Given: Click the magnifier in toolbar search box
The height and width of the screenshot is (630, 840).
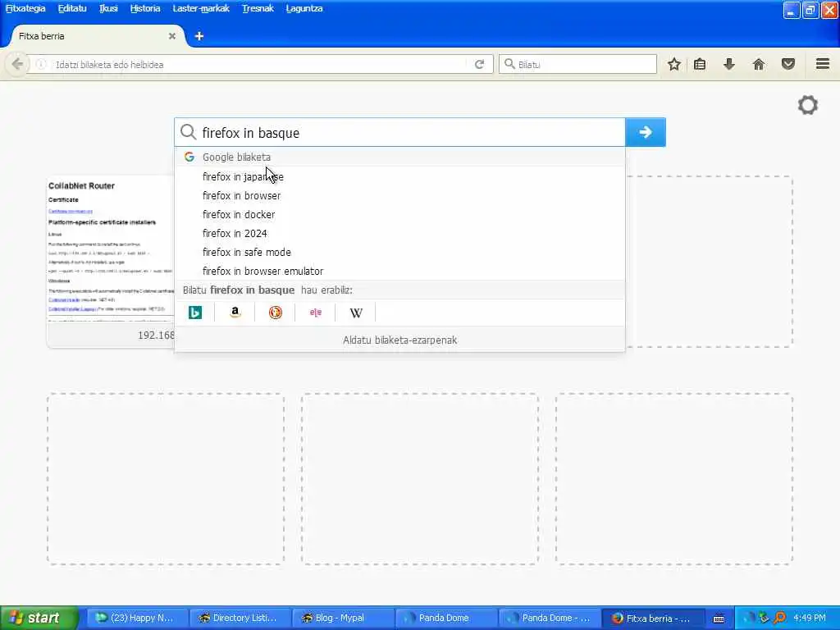Looking at the screenshot, I should [509, 64].
